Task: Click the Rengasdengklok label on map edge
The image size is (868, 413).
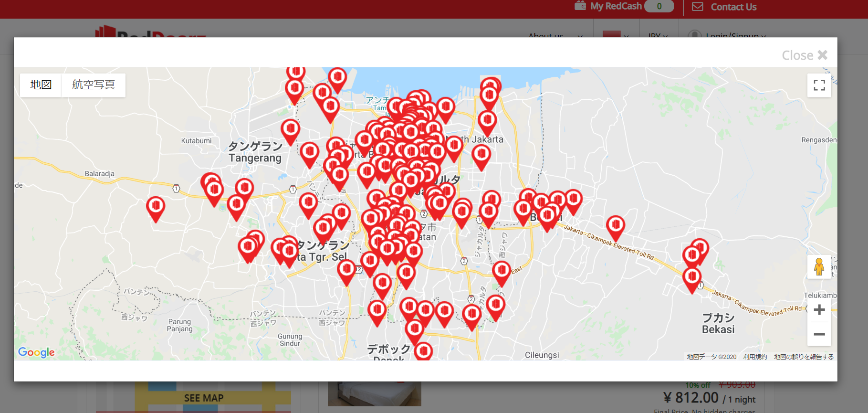Action: click(819, 140)
